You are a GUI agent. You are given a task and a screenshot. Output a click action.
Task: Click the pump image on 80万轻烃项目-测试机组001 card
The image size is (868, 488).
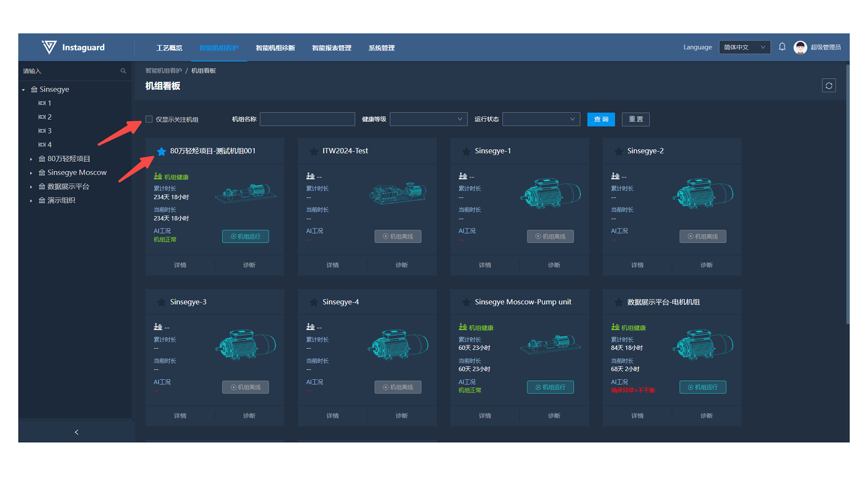[x=245, y=193]
